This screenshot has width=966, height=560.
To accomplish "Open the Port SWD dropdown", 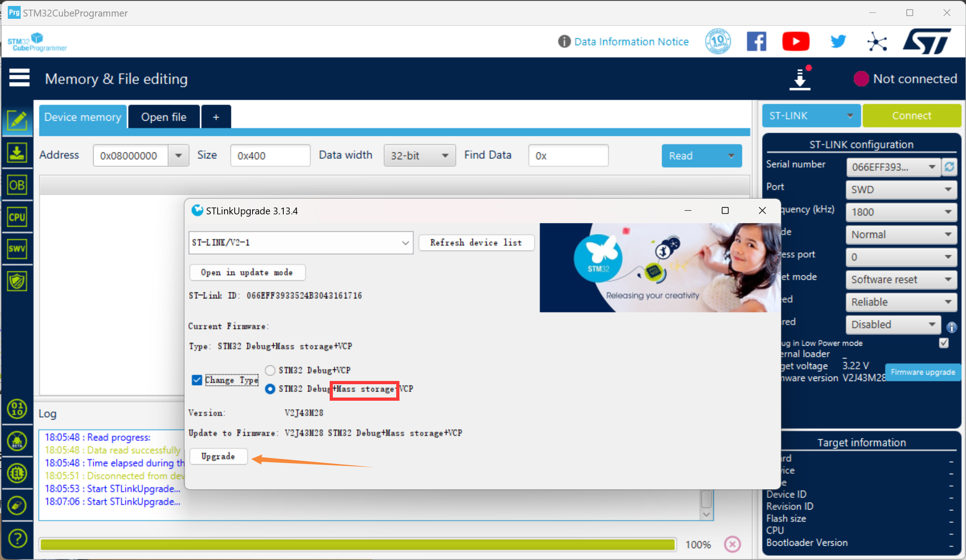I will (901, 190).
